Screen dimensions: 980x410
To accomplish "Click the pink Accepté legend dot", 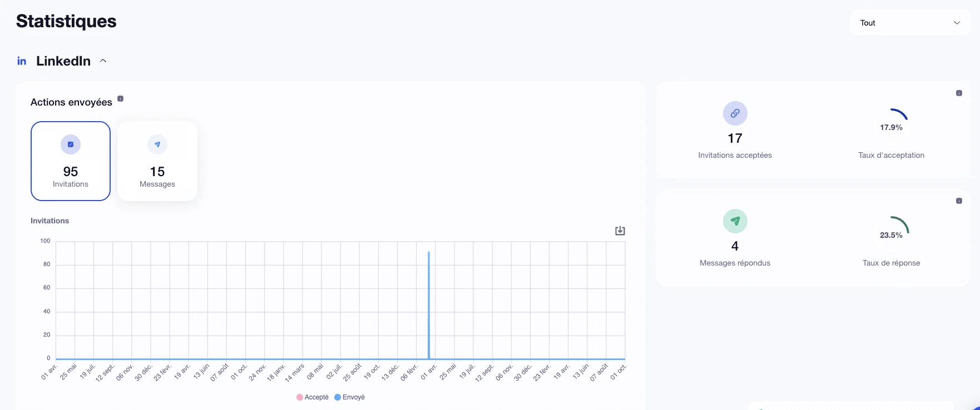I will [300, 397].
